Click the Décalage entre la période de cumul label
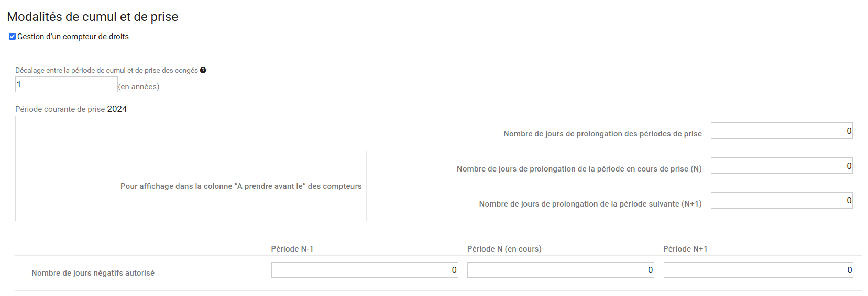This screenshot has width=868, height=296. pyautogui.click(x=106, y=70)
